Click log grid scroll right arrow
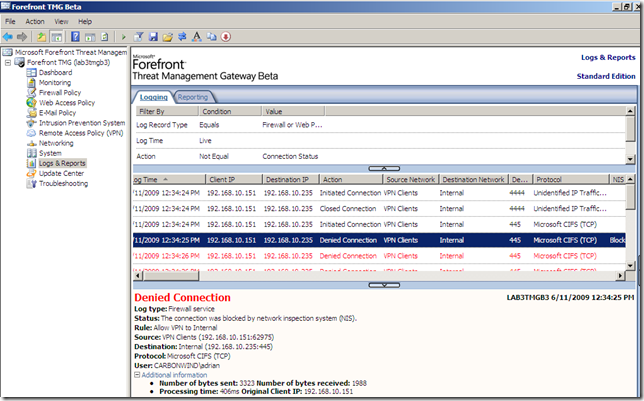Screen dimensions: 644x401 click(620, 276)
